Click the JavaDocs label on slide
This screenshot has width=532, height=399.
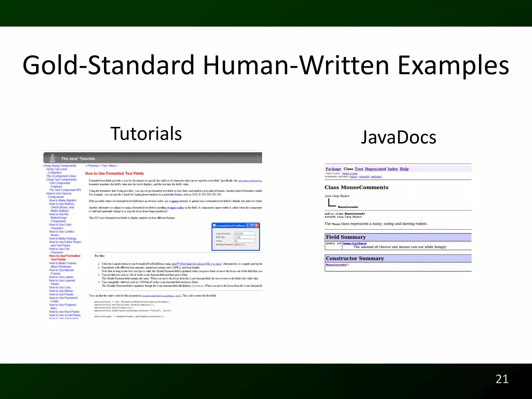pos(399,137)
